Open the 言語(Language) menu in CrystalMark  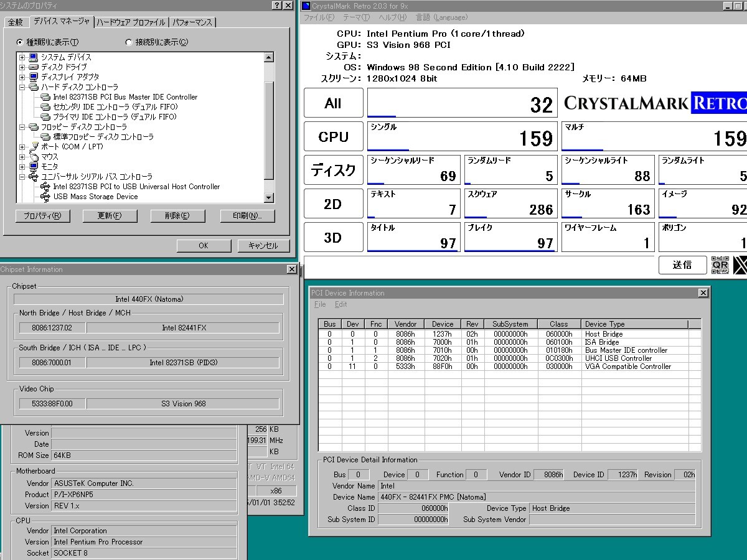click(x=441, y=17)
